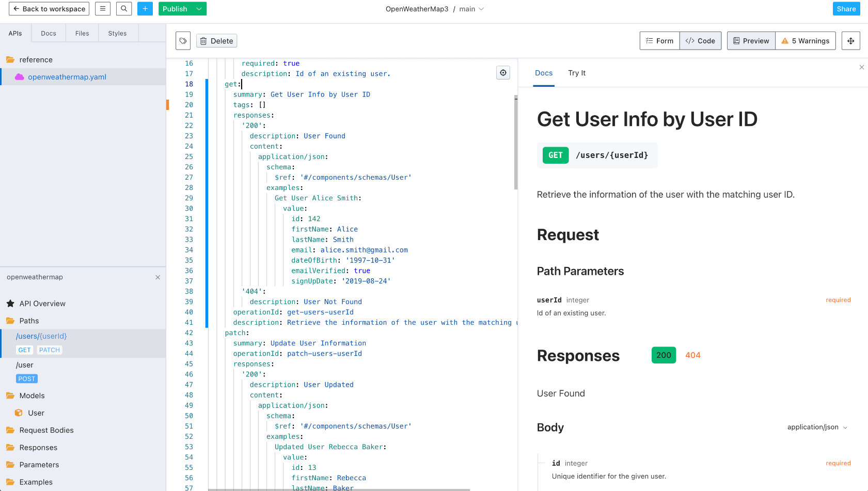Click the blue Share button

tap(846, 9)
